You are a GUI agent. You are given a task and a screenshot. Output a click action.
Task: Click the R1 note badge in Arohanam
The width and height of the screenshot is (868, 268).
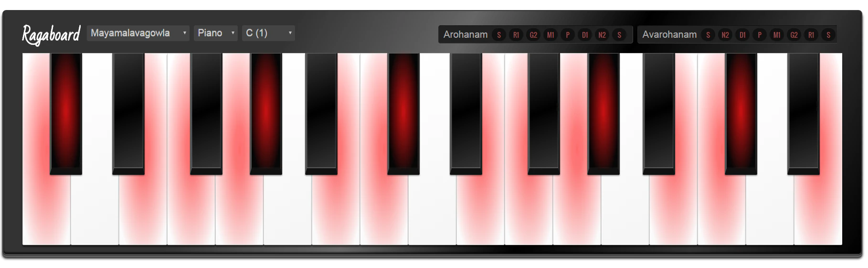tap(516, 35)
